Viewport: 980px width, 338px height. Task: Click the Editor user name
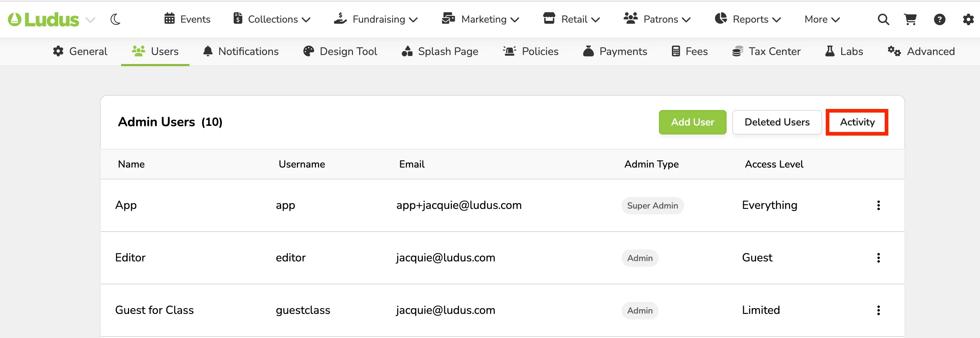130,258
